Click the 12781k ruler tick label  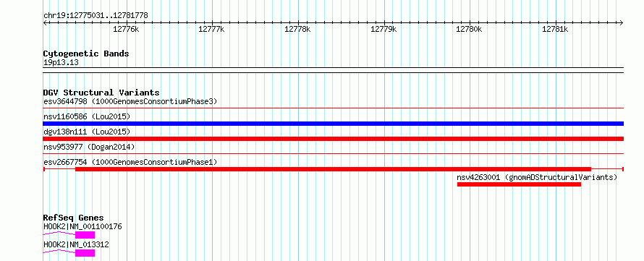click(x=555, y=29)
